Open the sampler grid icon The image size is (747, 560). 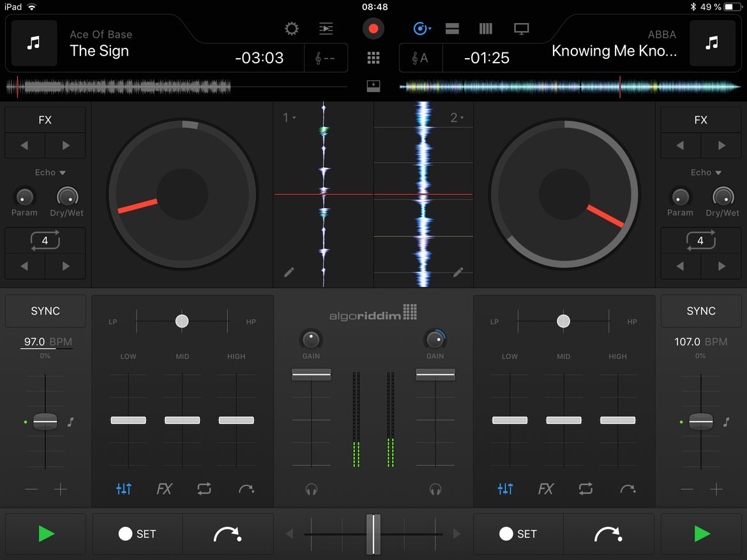pyautogui.click(x=373, y=58)
